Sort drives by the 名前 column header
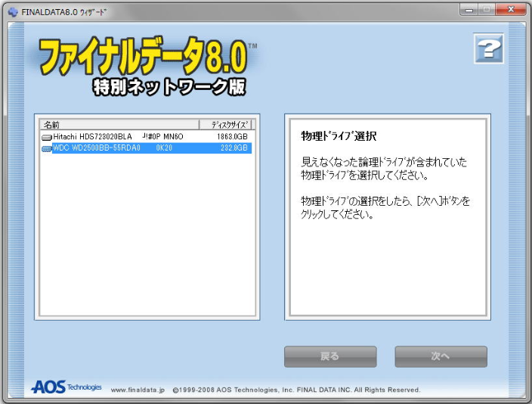Viewport: 532px width, 404px height. coord(119,124)
